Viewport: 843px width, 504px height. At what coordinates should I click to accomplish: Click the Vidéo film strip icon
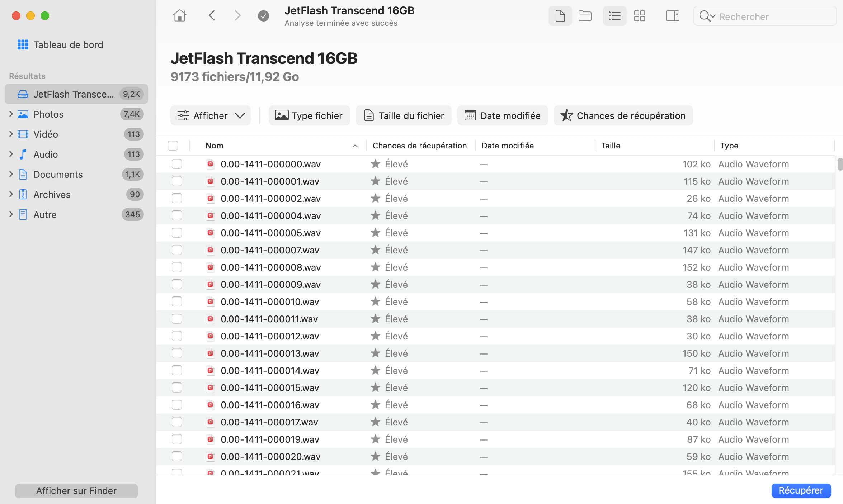(23, 134)
